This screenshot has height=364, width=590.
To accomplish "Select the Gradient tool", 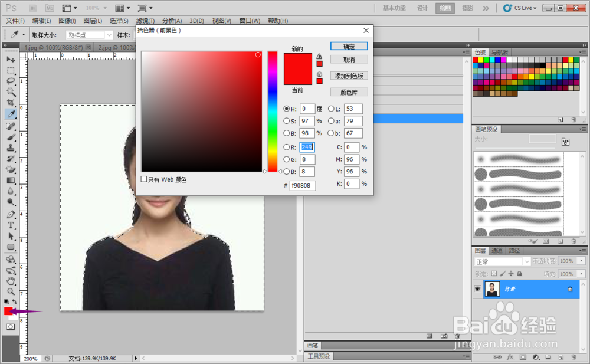I will (11, 181).
